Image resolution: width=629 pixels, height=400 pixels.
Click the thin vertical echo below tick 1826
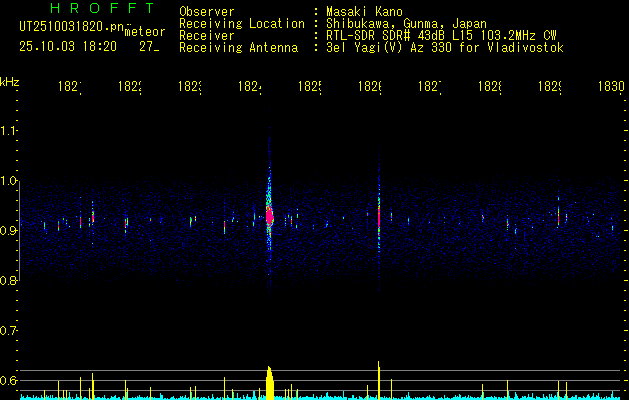tap(379, 217)
